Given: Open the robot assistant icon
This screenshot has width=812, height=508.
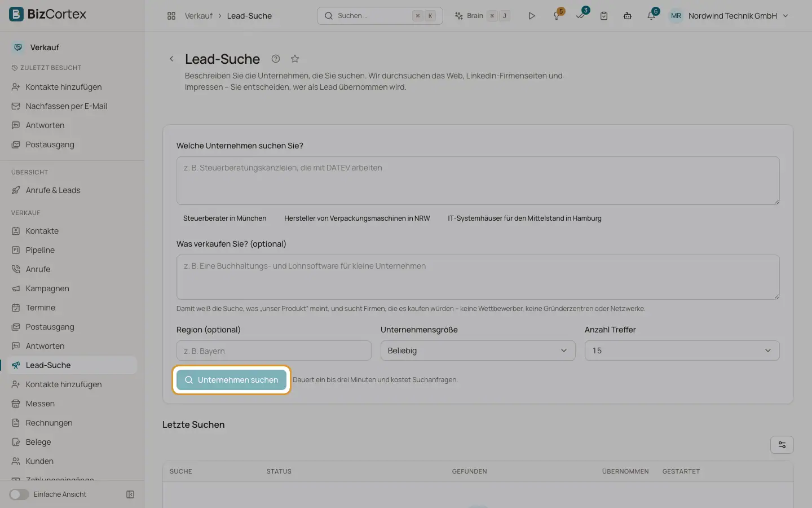Looking at the screenshot, I should pyautogui.click(x=628, y=16).
